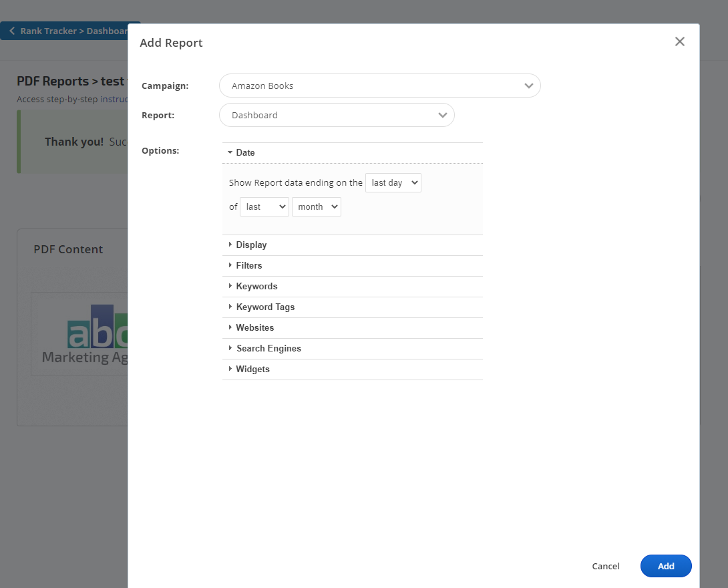
Task: Click the chevron arrow in Campaign field
Action: 528,86
